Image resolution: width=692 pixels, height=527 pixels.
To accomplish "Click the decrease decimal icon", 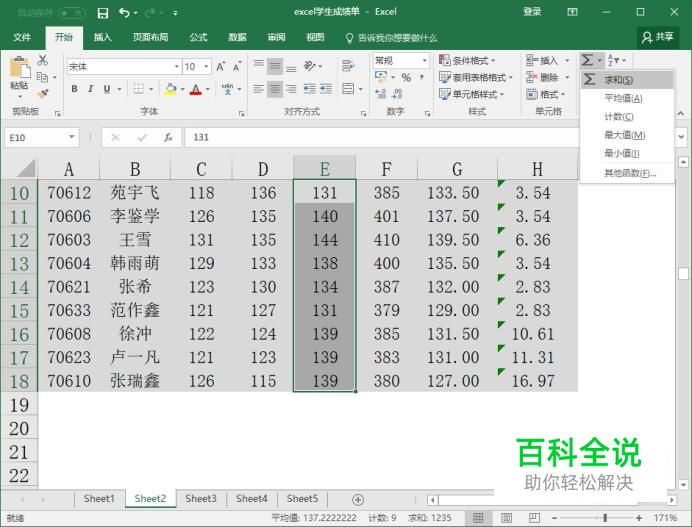I will [x=397, y=94].
